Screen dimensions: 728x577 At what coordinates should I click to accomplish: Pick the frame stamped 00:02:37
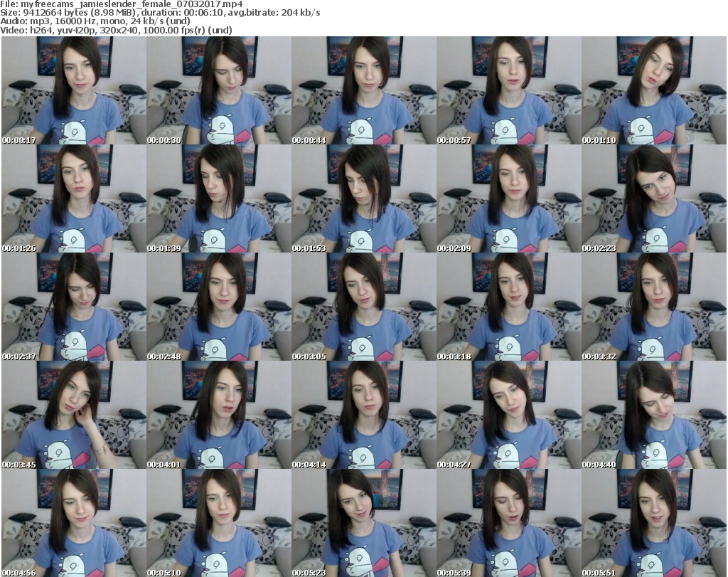74,307
